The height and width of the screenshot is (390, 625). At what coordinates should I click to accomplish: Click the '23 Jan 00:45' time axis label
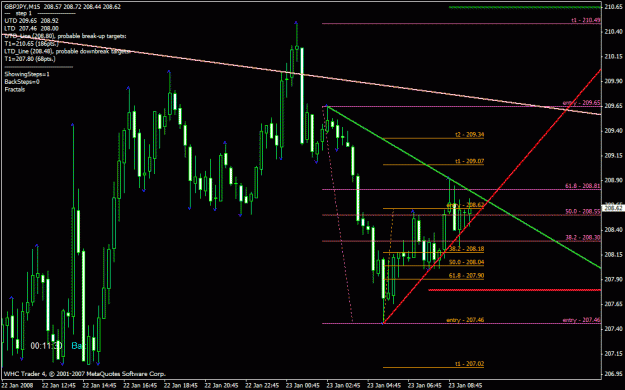click(302, 385)
